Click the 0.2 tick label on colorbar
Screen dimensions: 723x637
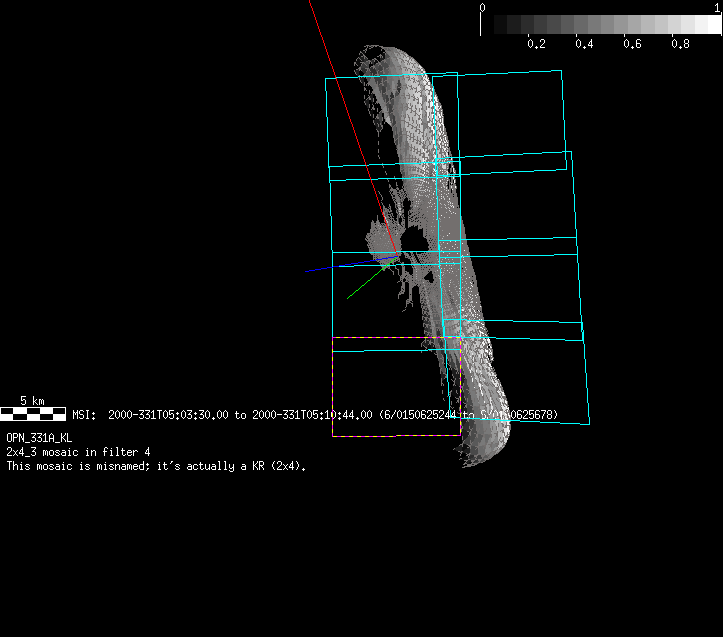(x=536, y=44)
